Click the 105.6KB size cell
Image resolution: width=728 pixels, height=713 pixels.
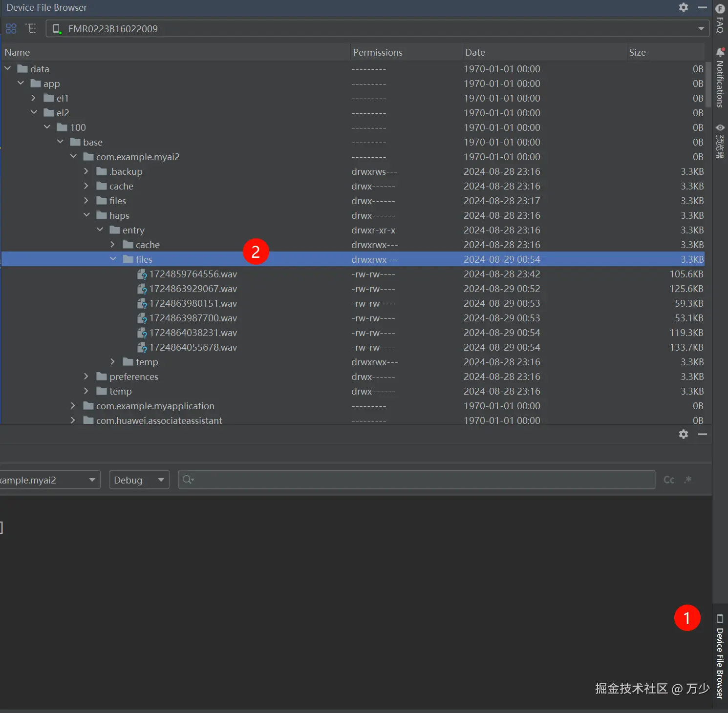[x=686, y=274]
